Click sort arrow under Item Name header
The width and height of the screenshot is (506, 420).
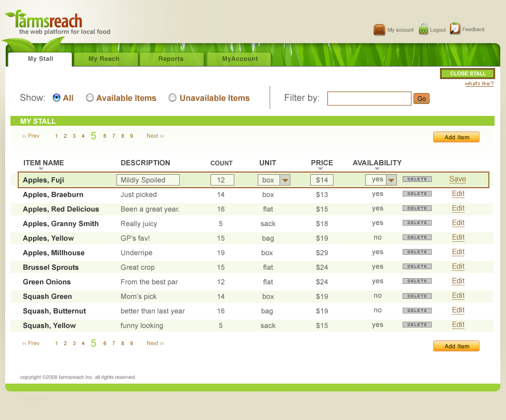41,169
